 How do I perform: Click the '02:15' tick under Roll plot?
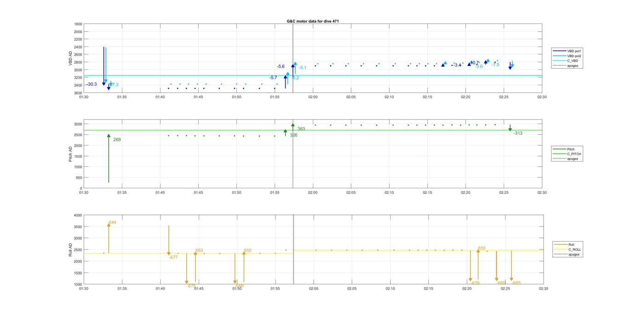pos(429,289)
